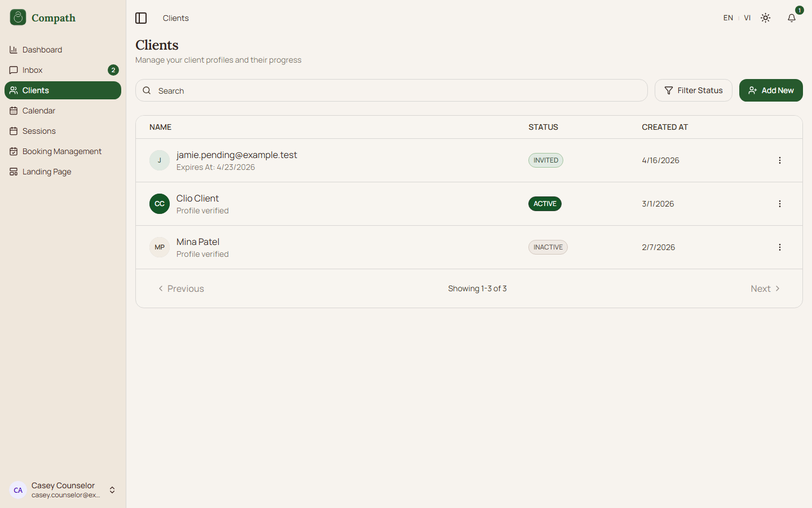Open actions menu for Clio Client
The height and width of the screenshot is (508, 812).
pos(780,204)
